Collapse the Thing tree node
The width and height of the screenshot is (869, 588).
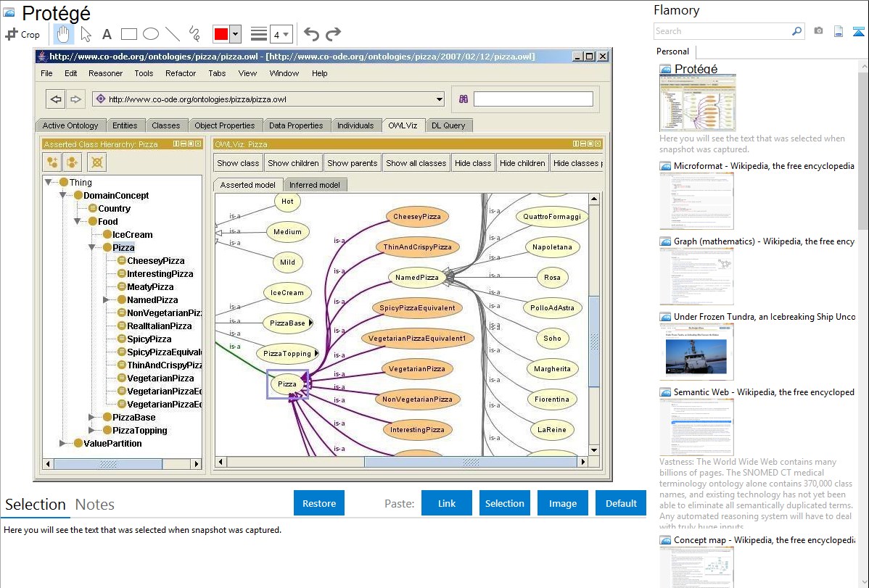click(48, 182)
